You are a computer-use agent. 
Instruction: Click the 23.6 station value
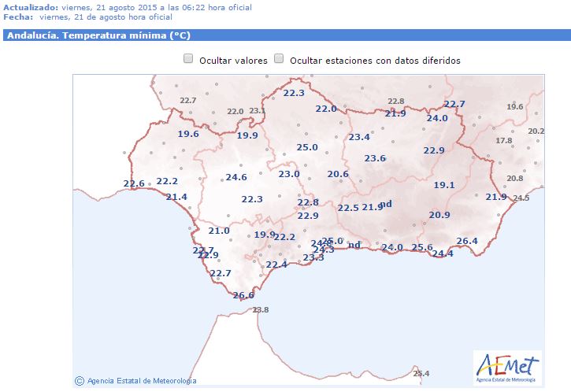pos(375,158)
